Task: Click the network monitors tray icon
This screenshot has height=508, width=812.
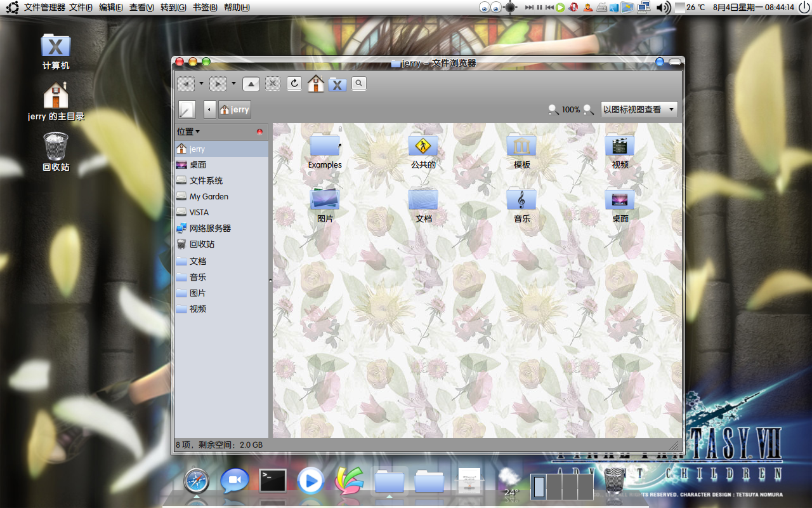Action: 644,8
